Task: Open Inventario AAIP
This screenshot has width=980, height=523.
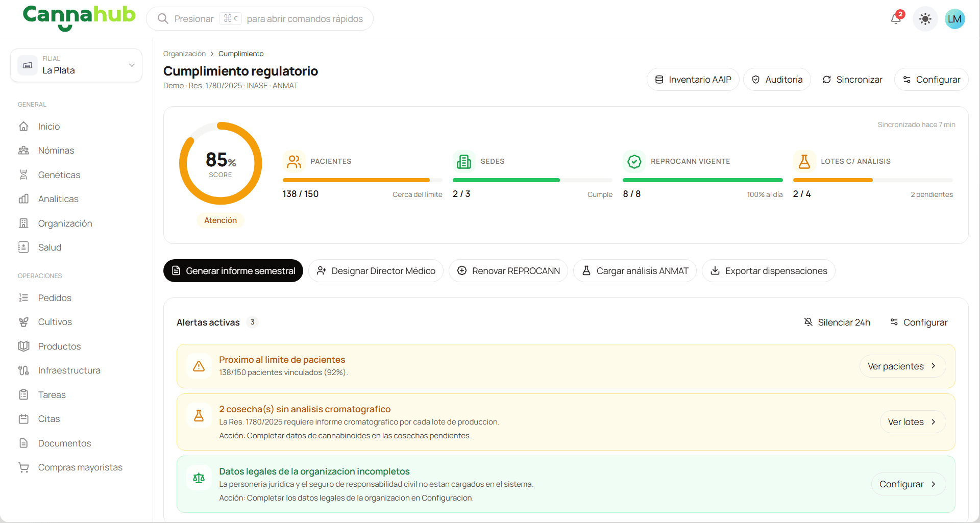Action: point(693,80)
